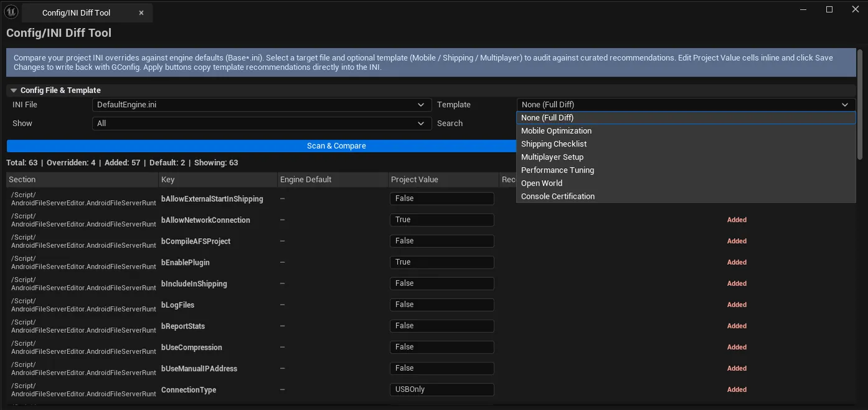
Task: Sort by the Engine Default column header
Action: pyautogui.click(x=333, y=179)
